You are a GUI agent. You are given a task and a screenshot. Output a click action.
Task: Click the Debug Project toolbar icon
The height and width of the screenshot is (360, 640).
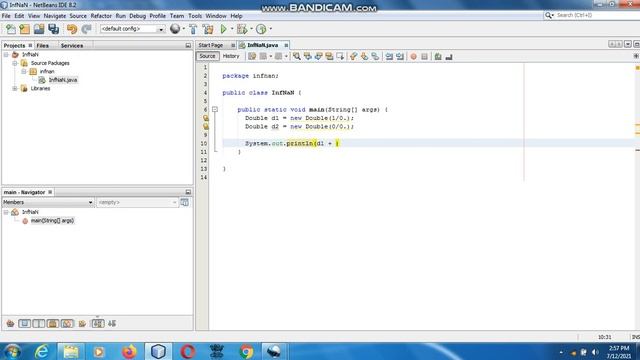pyautogui.click(x=242, y=29)
